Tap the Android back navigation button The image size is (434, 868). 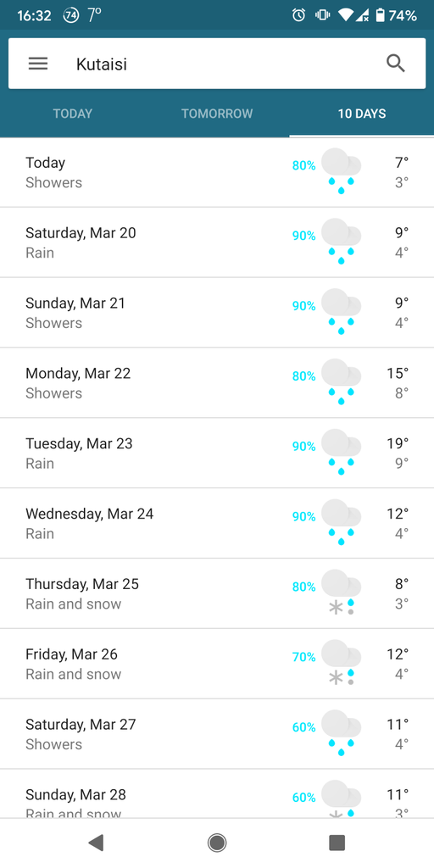pos(96,843)
